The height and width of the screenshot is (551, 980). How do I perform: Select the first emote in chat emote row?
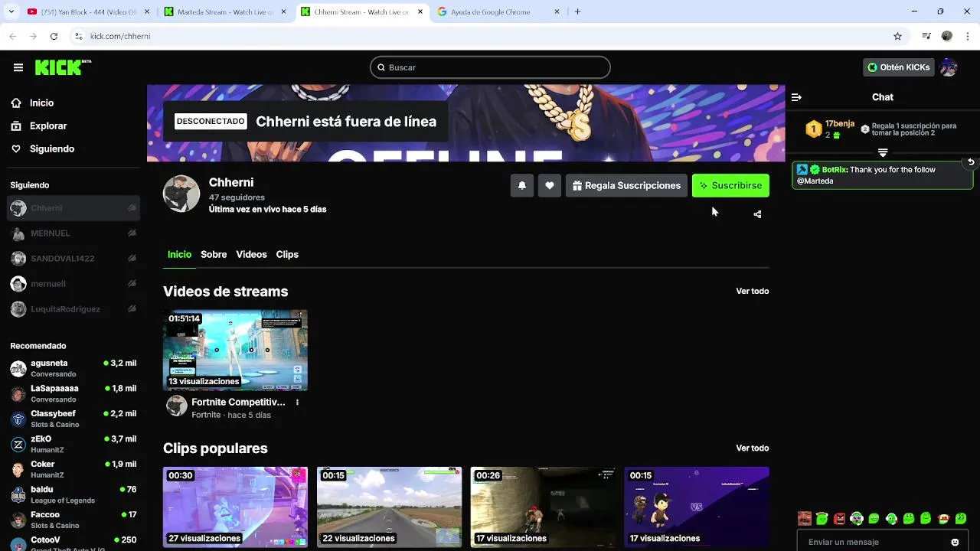click(x=804, y=519)
